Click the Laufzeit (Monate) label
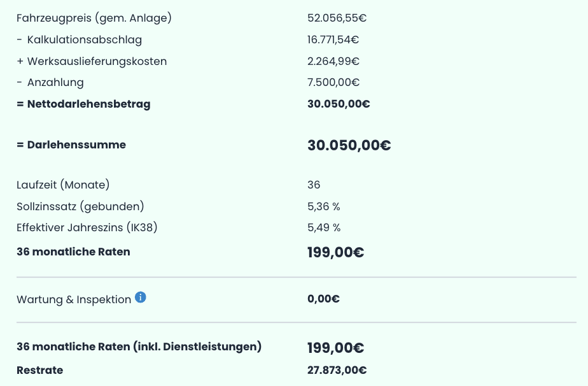Viewport: 588px width, 386px height. coord(63,185)
